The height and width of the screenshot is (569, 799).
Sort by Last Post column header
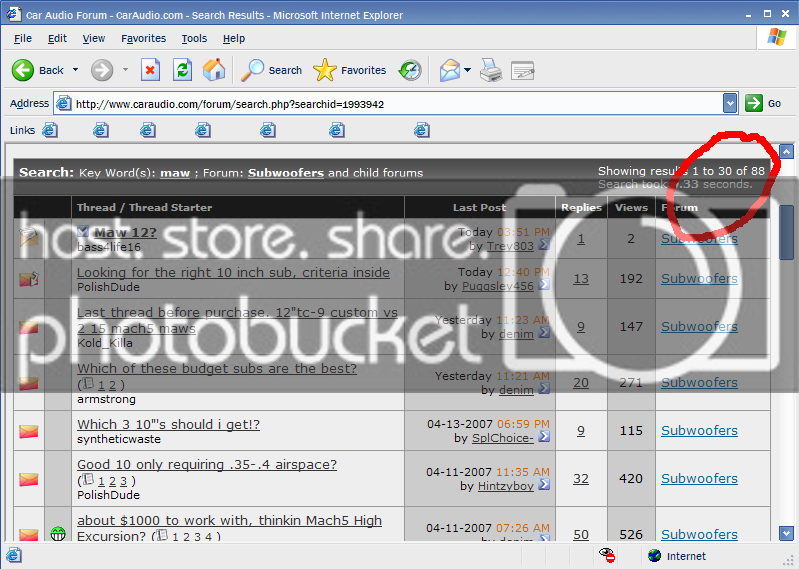coord(480,207)
